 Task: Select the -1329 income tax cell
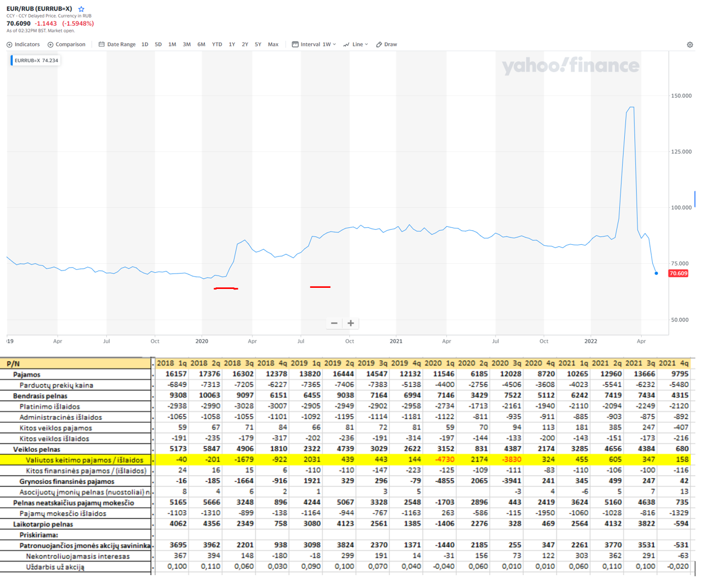[x=674, y=513]
